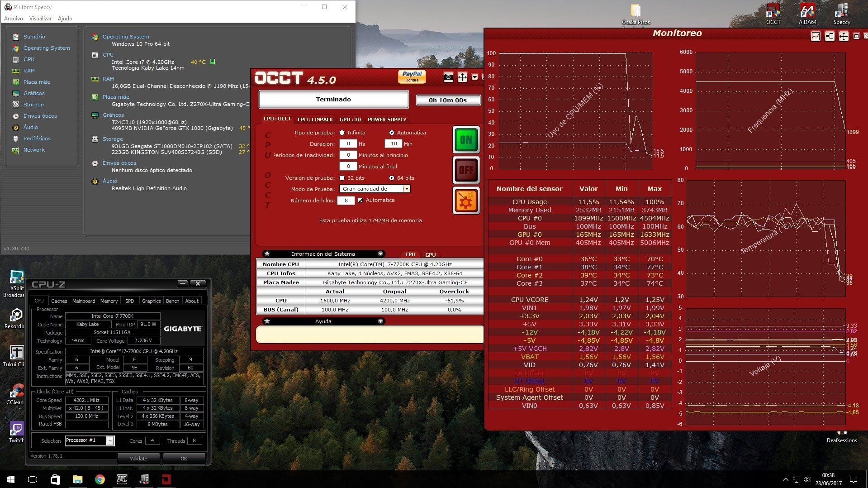The image size is (868, 488).
Task: Click the PayPal Donate button
Action: pyautogui.click(x=412, y=77)
